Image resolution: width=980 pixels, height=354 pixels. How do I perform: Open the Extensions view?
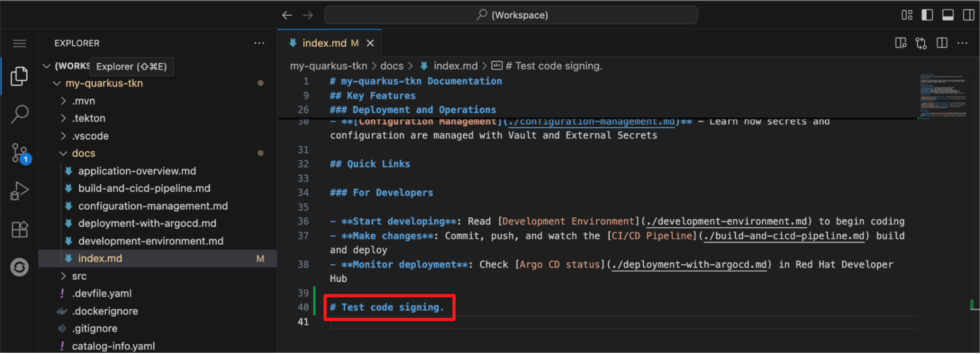pos(19,229)
